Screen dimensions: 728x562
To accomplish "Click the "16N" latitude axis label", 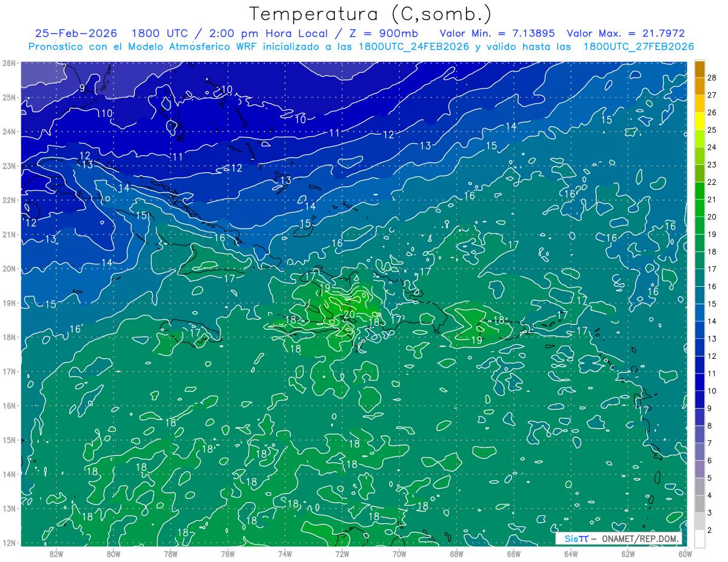I will click(x=8, y=406).
